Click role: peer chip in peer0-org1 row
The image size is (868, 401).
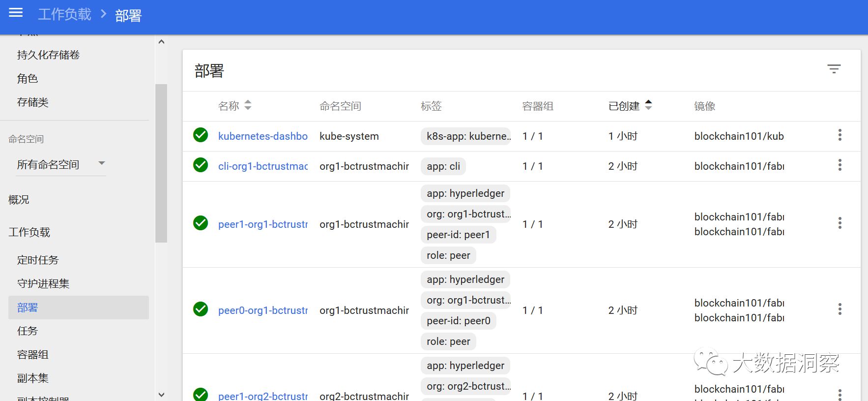click(448, 341)
